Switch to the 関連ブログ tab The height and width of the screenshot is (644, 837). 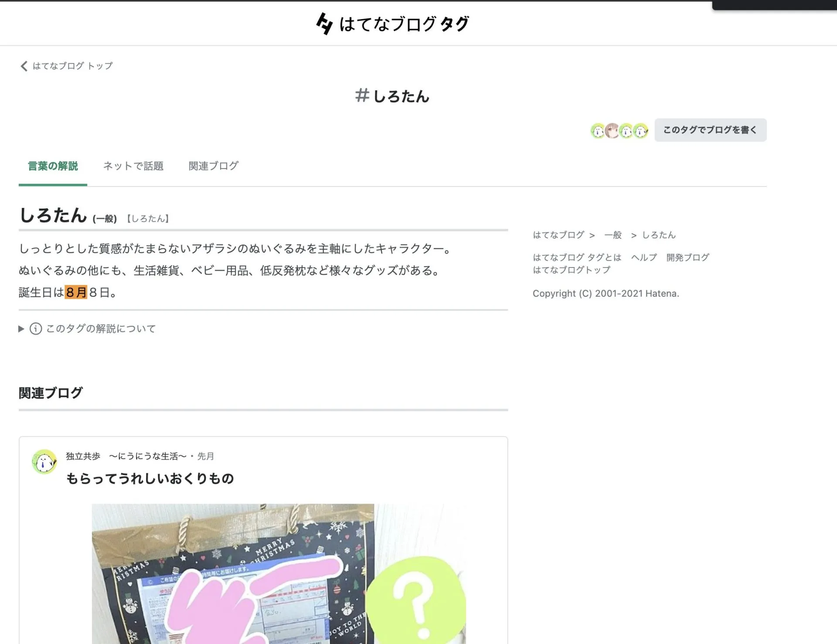pyautogui.click(x=213, y=166)
